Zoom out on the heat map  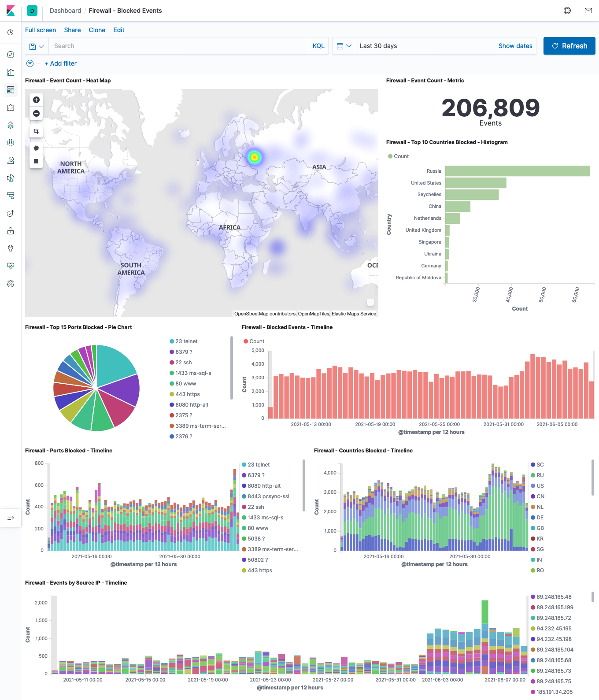37,114
